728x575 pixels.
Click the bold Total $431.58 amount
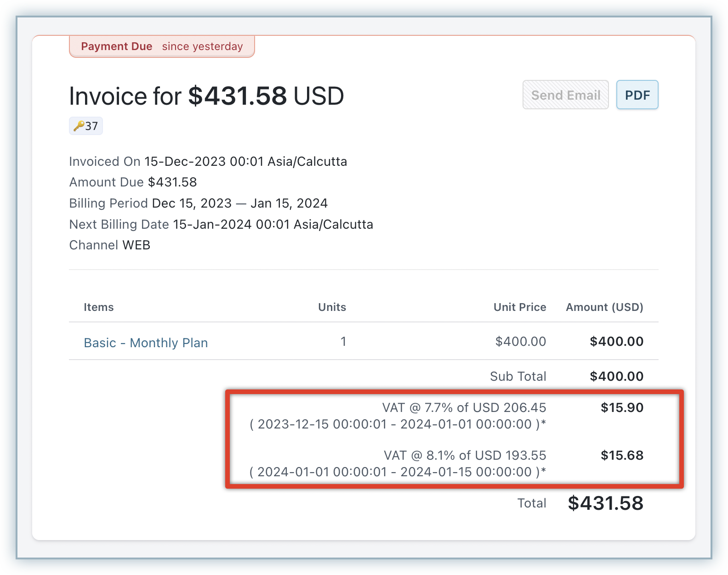coord(605,503)
